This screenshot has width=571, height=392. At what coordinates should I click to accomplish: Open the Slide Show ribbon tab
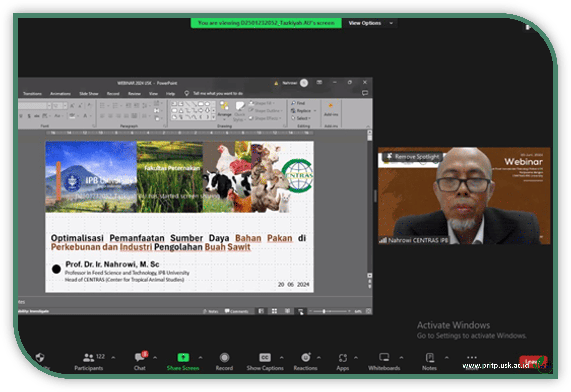coord(89,94)
